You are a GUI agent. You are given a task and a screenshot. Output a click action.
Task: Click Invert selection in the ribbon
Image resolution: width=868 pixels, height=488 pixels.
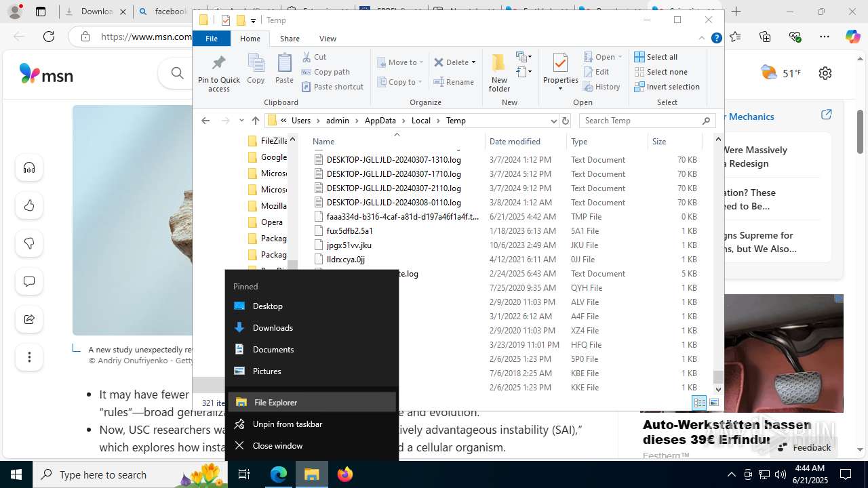667,87
